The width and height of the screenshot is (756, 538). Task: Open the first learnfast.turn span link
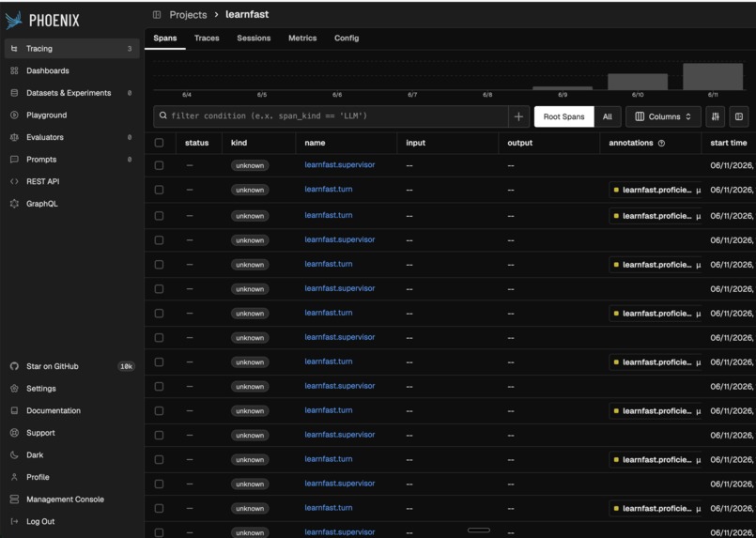pyautogui.click(x=329, y=190)
